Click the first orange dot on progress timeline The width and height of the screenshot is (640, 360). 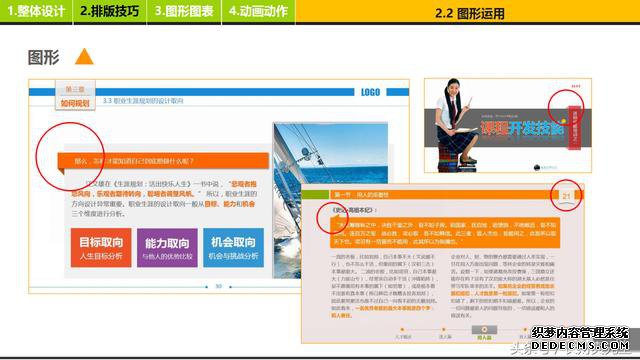pos(402,329)
